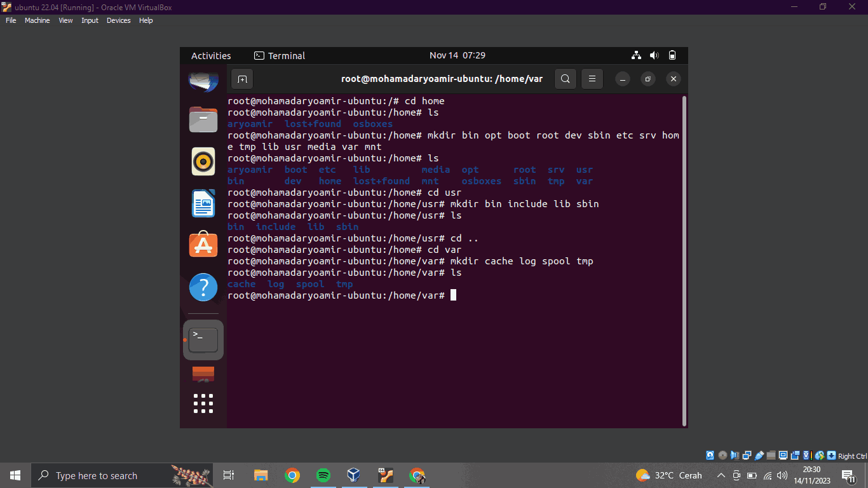Click 'spool' in the last ls output
Viewport: 868px width, 488px height.
(310, 284)
